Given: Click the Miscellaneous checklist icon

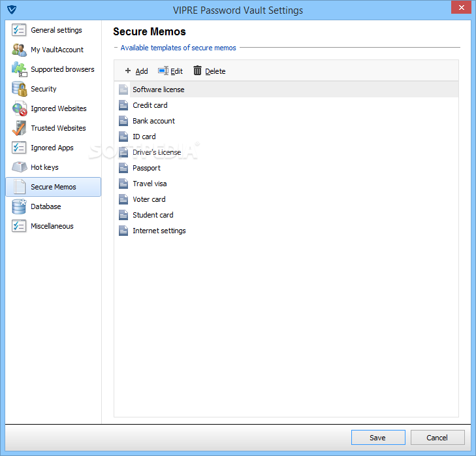Looking at the screenshot, I should point(19,226).
